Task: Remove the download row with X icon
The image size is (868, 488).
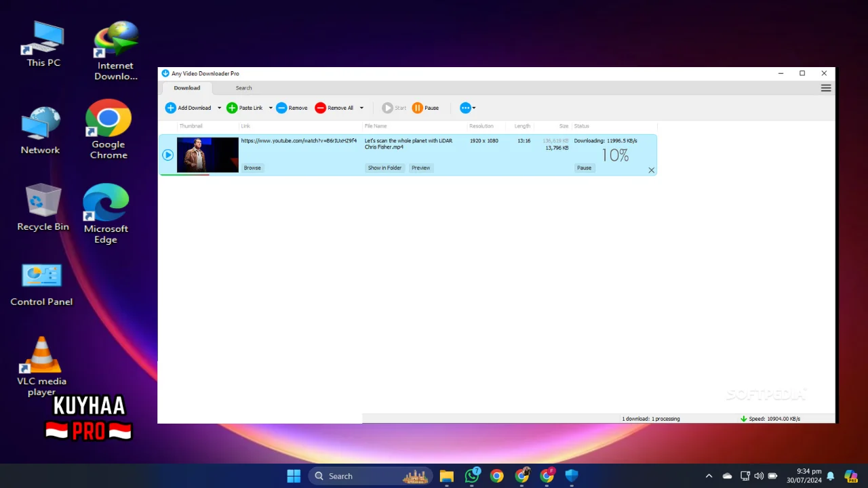Action: 652,170
